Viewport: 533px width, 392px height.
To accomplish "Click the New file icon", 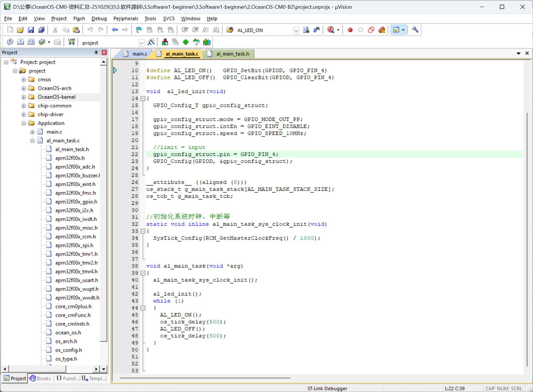I will (10, 30).
